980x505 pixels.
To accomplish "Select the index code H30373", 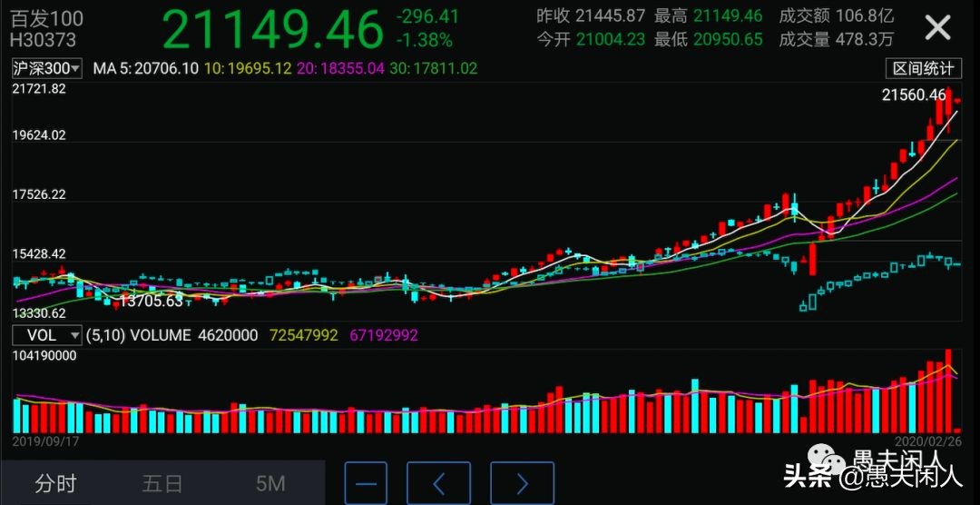I will pyautogui.click(x=44, y=39).
